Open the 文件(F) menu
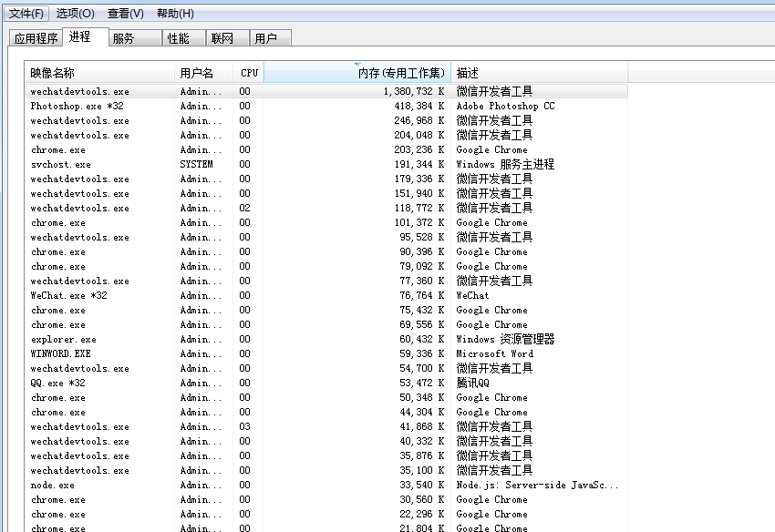Viewport: 775px width, 532px height. point(26,14)
